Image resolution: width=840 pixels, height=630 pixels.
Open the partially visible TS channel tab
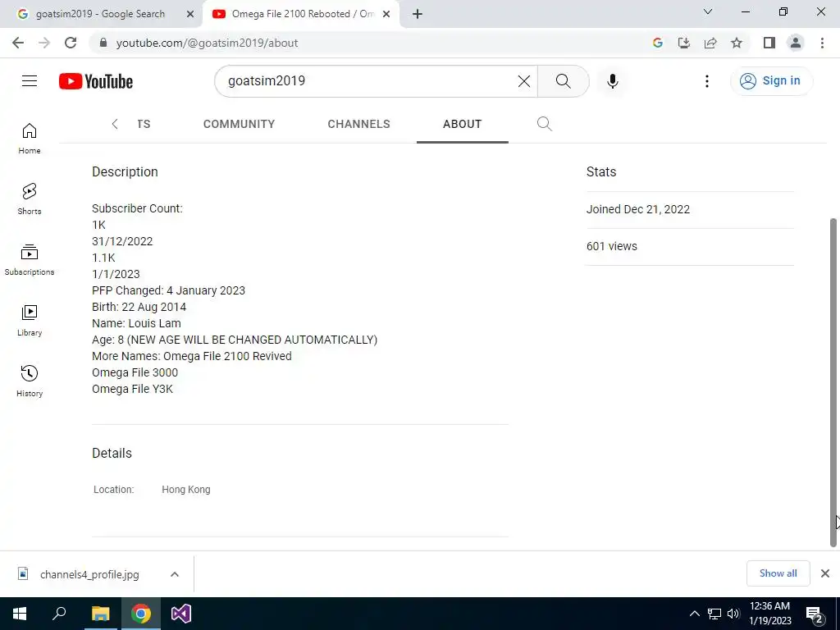[144, 124]
